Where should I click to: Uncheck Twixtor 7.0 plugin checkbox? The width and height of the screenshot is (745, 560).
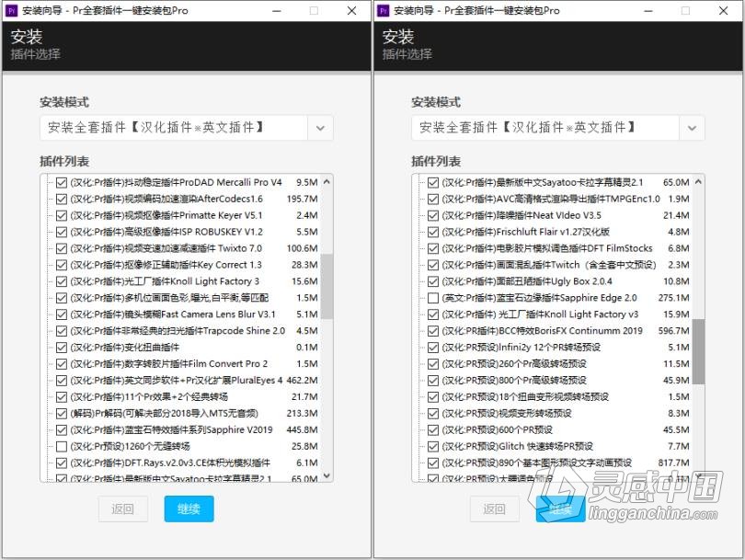62,248
